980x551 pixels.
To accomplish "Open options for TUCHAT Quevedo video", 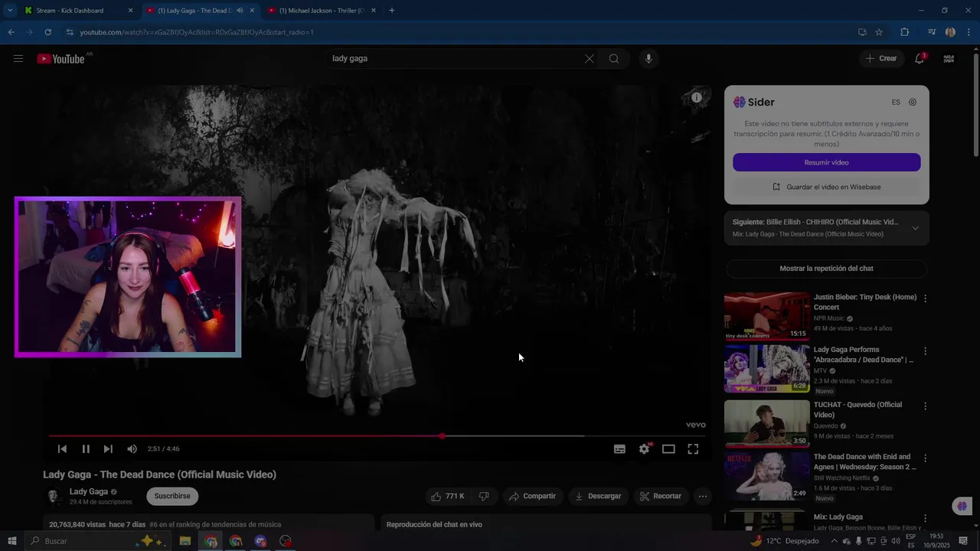I will tap(925, 406).
